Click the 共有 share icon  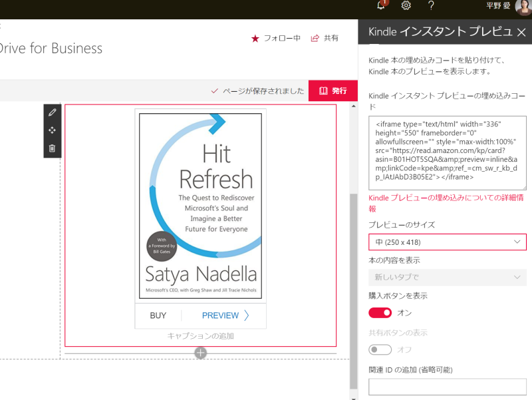(x=315, y=38)
